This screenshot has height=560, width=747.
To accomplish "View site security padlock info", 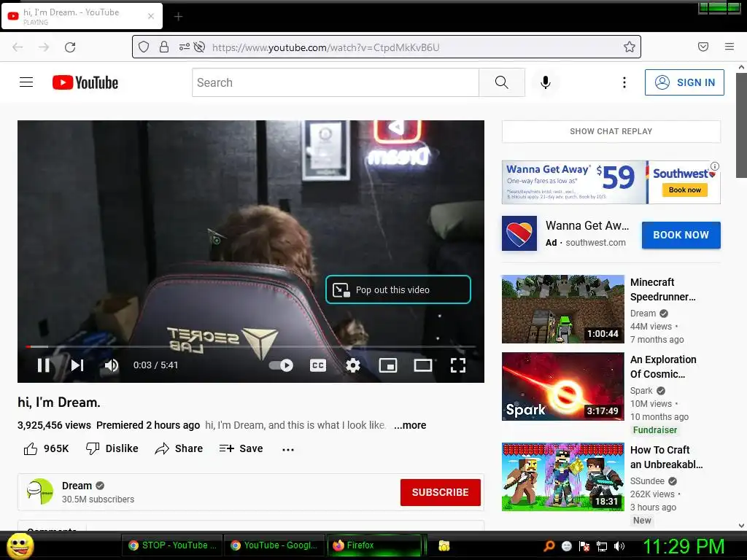I will point(164,47).
